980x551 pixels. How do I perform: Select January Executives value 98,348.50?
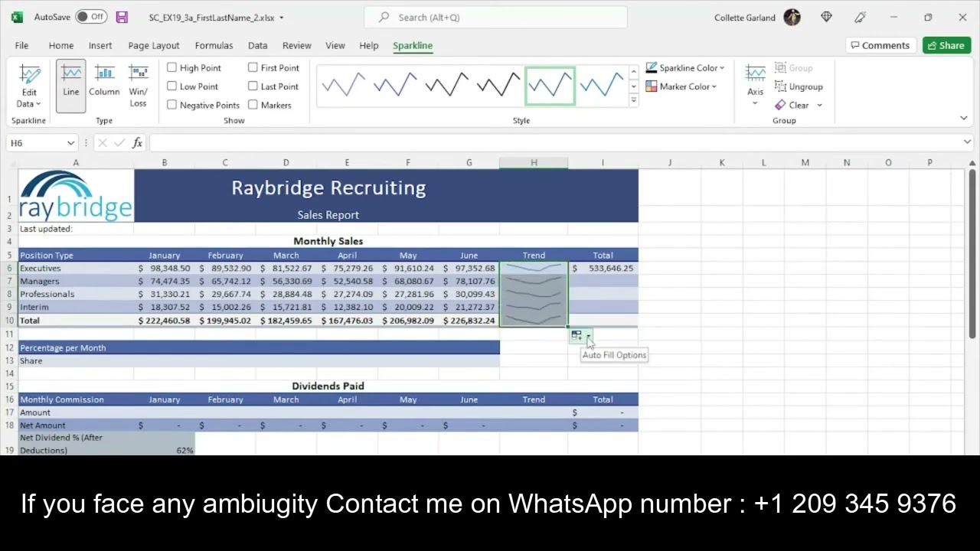click(164, 269)
